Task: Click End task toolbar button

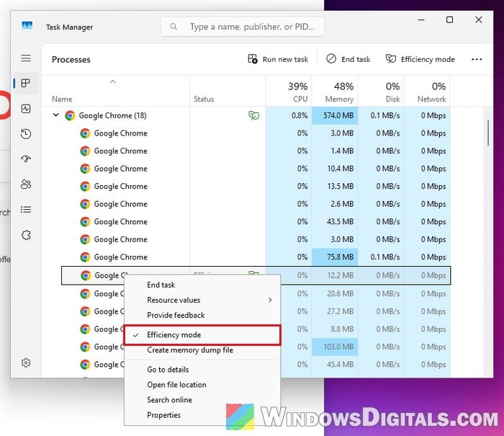Action: click(348, 59)
